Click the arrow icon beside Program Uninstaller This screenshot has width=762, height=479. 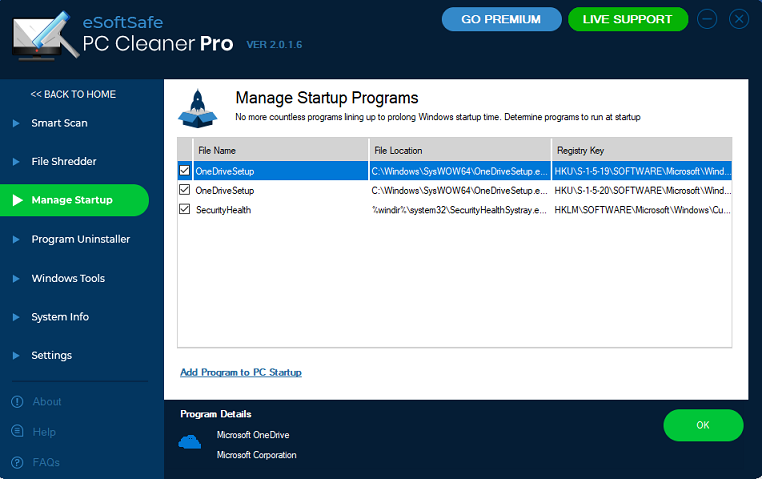coord(16,240)
